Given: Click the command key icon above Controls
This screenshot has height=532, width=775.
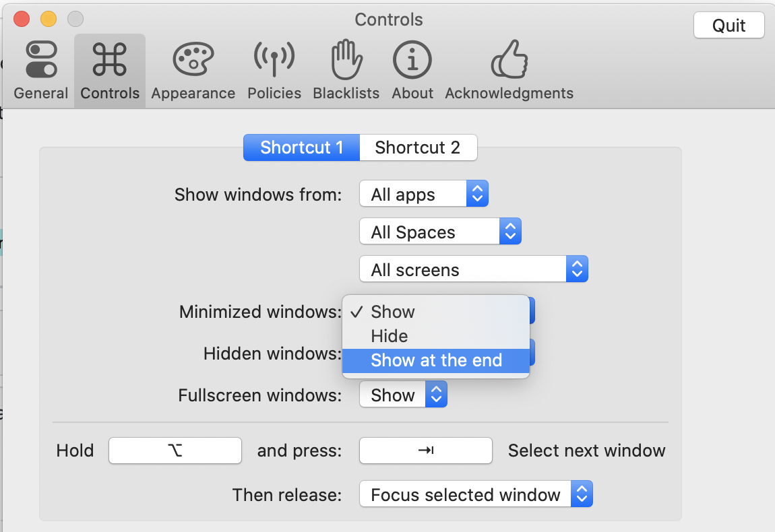Looking at the screenshot, I should (109, 57).
